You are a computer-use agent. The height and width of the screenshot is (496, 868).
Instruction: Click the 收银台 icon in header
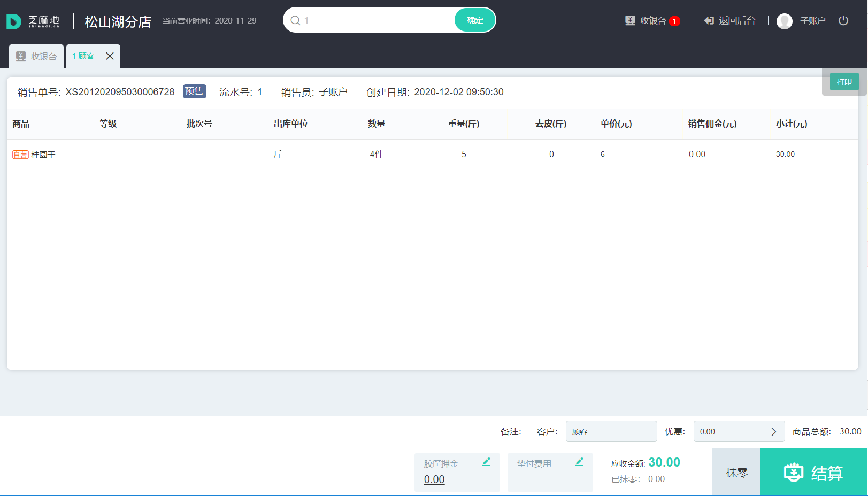(x=630, y=20)
